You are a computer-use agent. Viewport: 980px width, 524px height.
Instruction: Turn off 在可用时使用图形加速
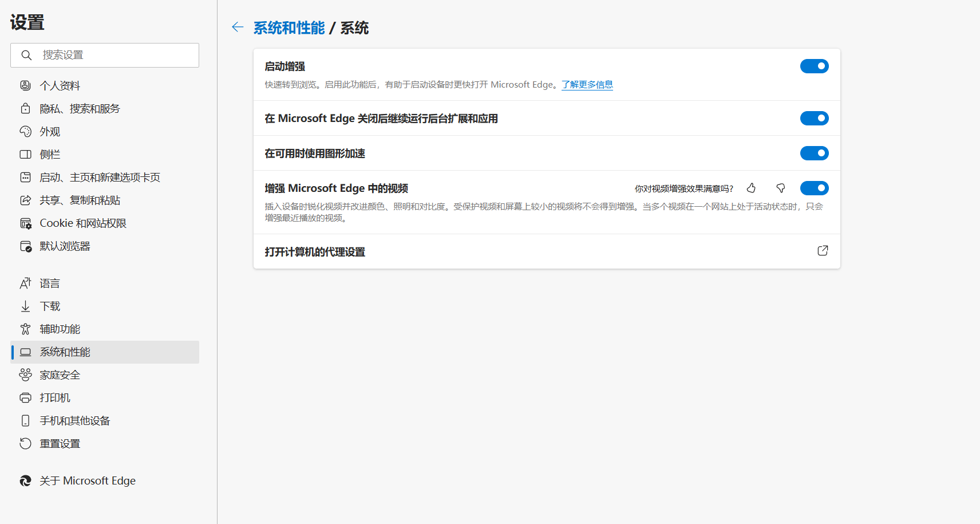pos(814,153)
